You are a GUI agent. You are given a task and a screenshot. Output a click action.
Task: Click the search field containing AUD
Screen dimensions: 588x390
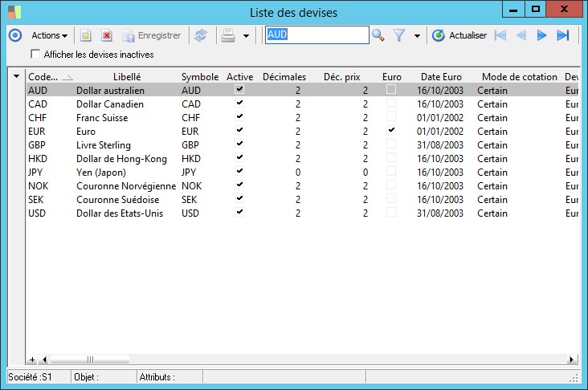316,35
